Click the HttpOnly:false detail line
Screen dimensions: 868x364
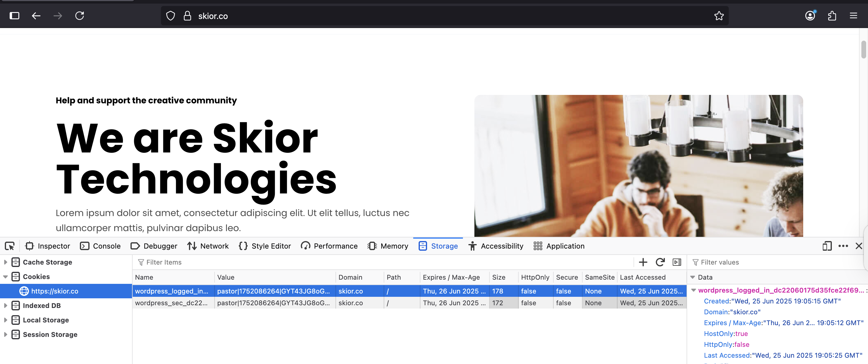(x=726, y=344)
